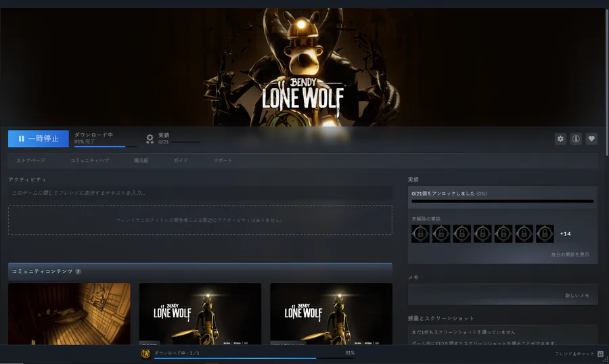Open コミュニティハブ tab
The image size is (609, 364).
90,160
